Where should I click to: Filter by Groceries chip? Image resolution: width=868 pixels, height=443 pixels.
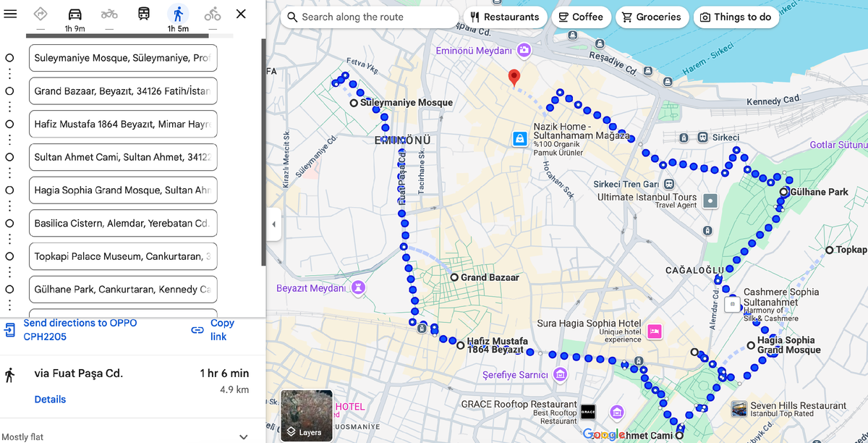tap(652, 17)
